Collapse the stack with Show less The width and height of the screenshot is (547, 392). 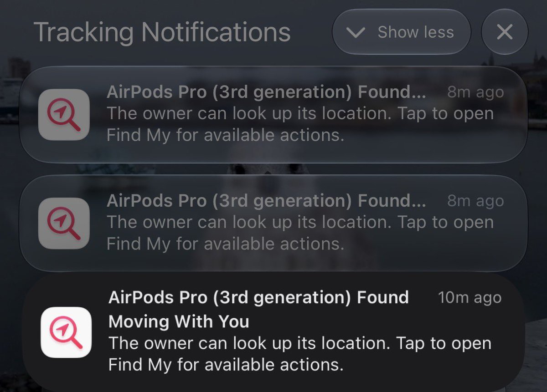(x=402, y=32)
